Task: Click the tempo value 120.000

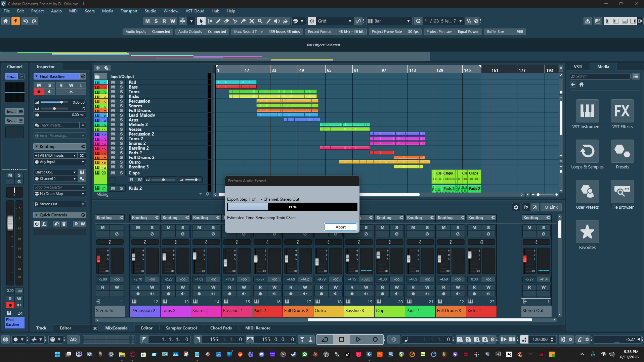Action: [x=540, y=339]
